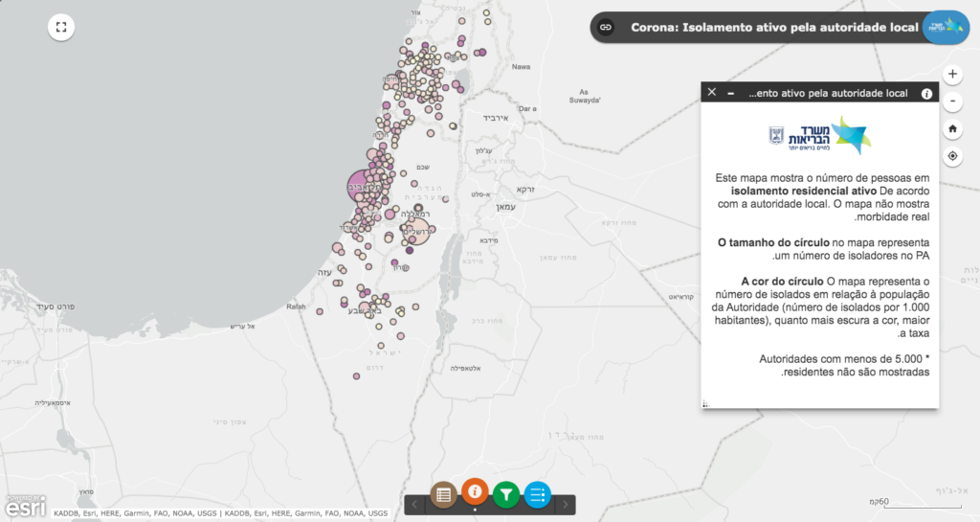Click the Ministry of Health logo in panel
This screenshot has width=980, height=522.
tap(820, 134)
